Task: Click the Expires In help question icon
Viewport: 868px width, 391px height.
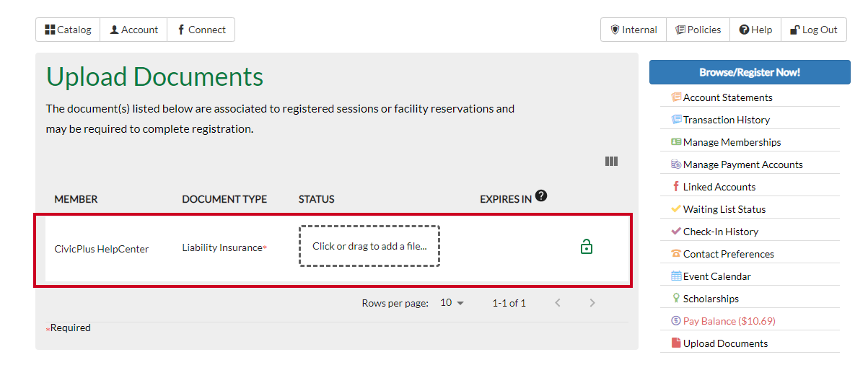Action: click(541, 195)
